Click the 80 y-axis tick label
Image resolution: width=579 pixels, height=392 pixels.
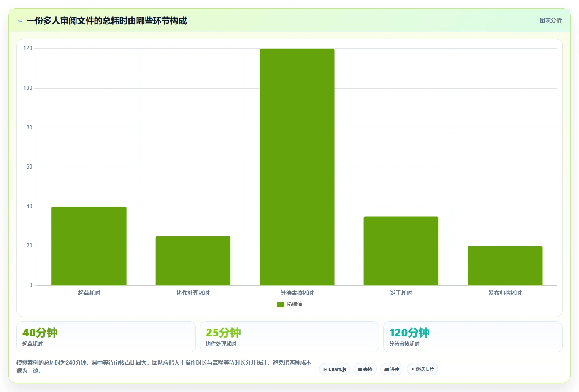click(29, 128)
